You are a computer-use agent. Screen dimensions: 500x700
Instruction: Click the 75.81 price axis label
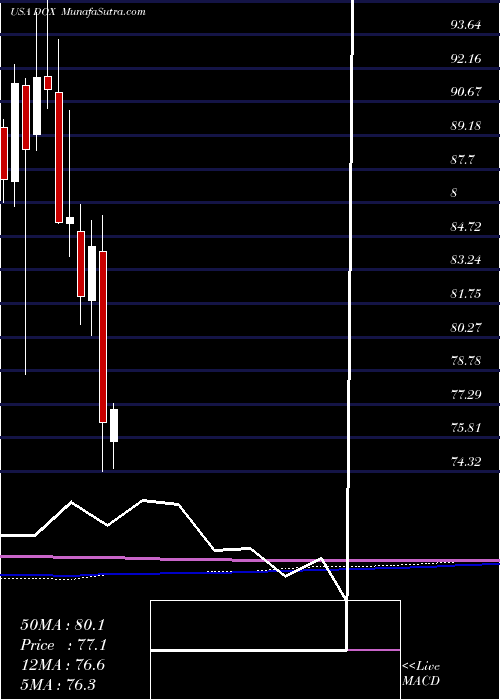466,428
